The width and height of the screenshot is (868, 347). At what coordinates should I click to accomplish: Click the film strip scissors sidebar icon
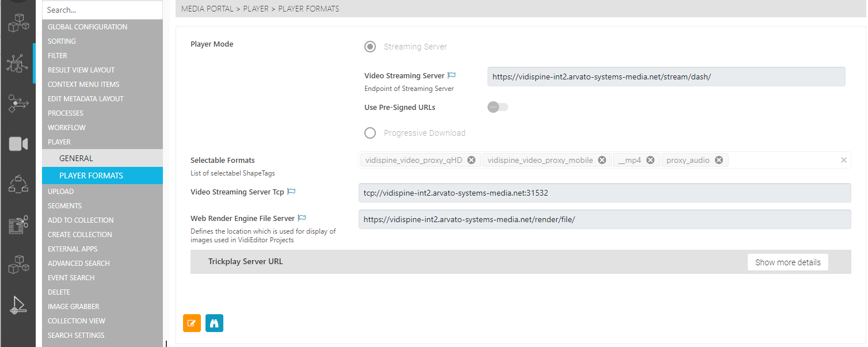coord(18,225)
